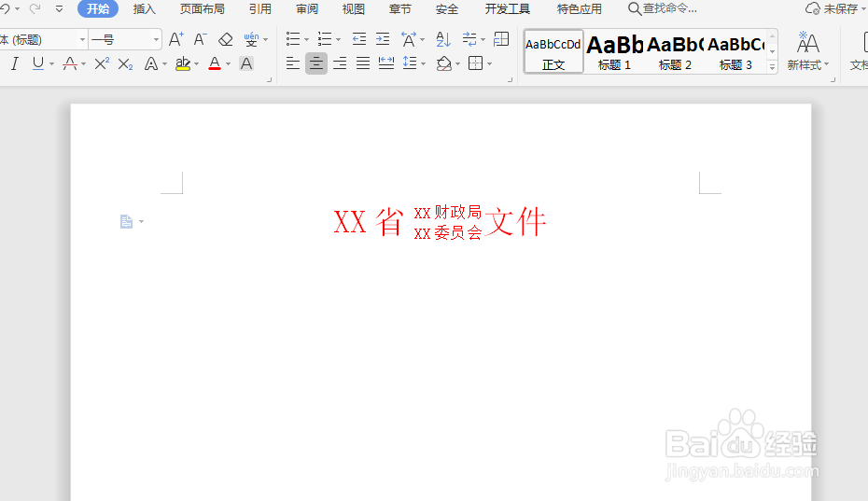
Task: Open the quick access toolbar customize dropdown
Action: click(x=59, y=8)
